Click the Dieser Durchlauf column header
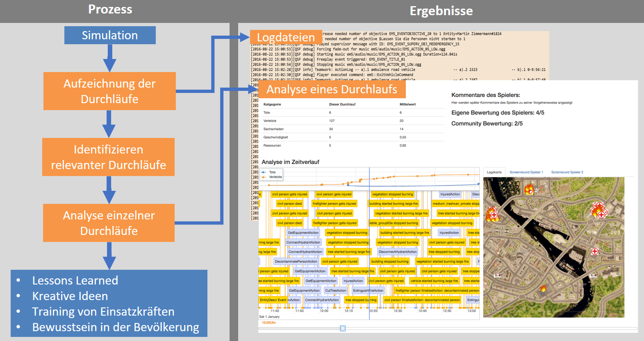 (x=342, y=104)
